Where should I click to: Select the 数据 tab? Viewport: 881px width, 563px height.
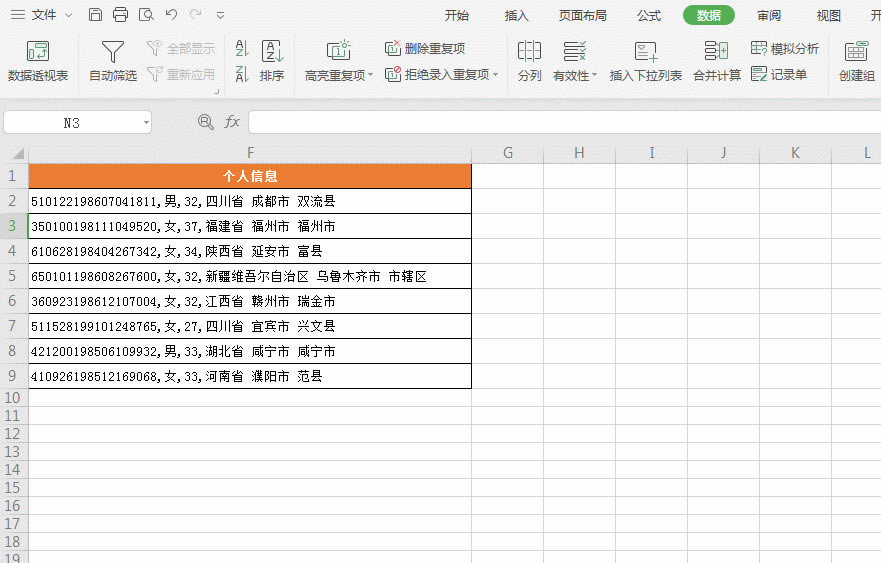[x=709, y=15]
